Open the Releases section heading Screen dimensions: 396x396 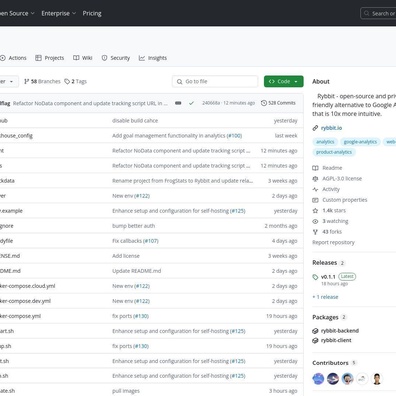325,263
